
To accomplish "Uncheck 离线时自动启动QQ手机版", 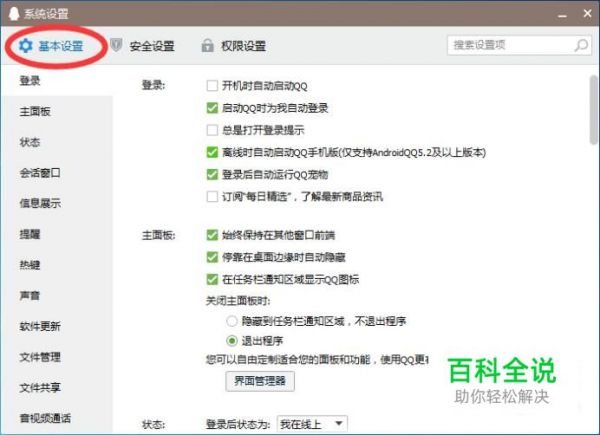I will pos(212,152).
